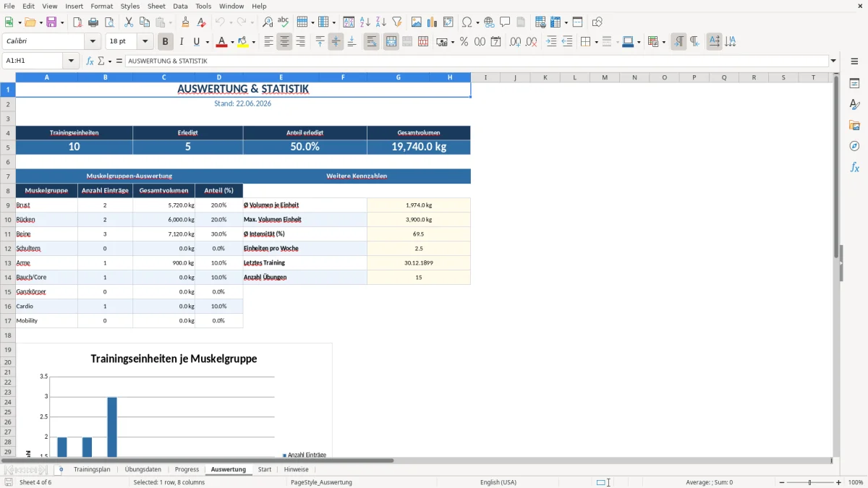
Task: Click the AutoFilter funnel icon
Action: click(x=397, y=22)
